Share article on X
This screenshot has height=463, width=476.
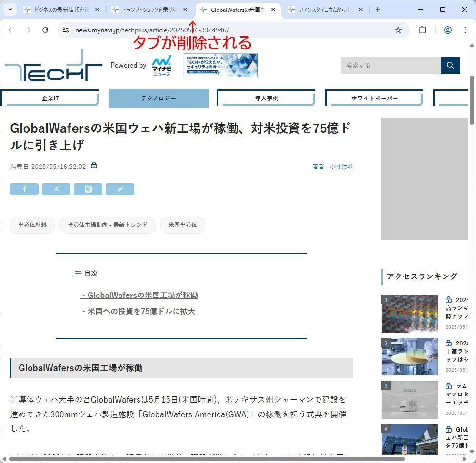(56, 189)
